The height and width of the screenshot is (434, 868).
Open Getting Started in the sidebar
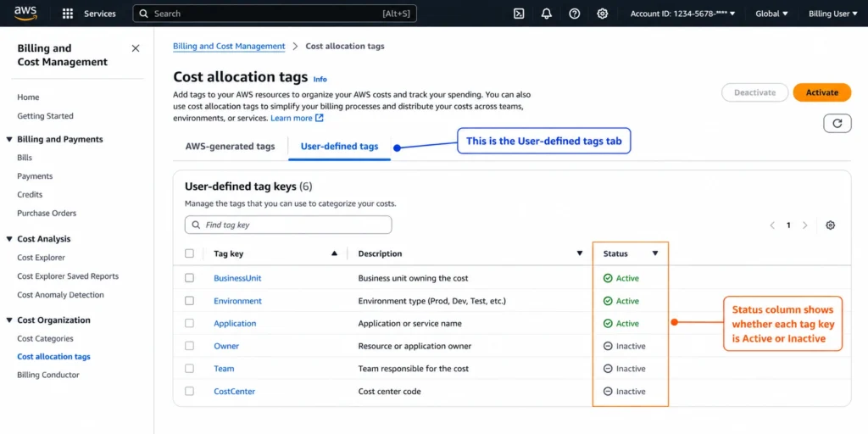pos(46,116)
